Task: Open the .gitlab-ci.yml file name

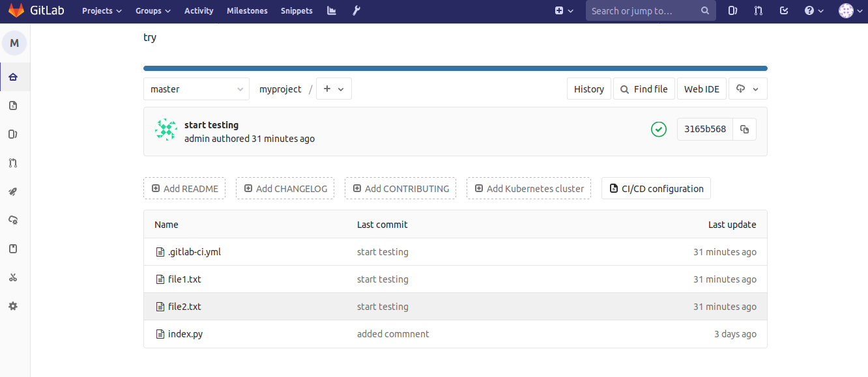Action: click(194, 252)
